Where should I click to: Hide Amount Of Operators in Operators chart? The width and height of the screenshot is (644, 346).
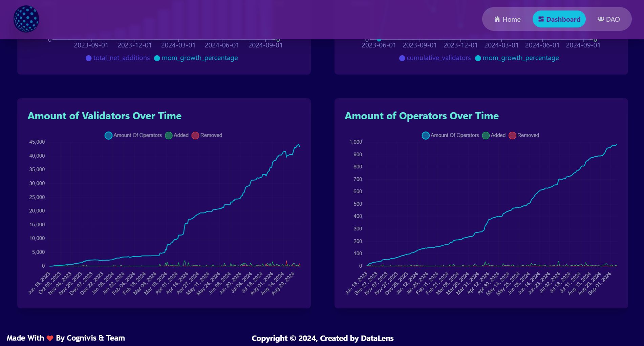click(450, 135)
